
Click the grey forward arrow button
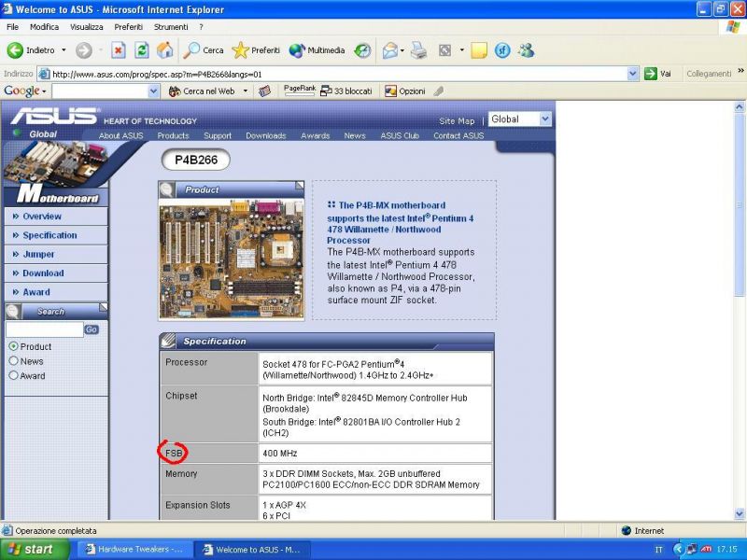(x=84, y=50)
